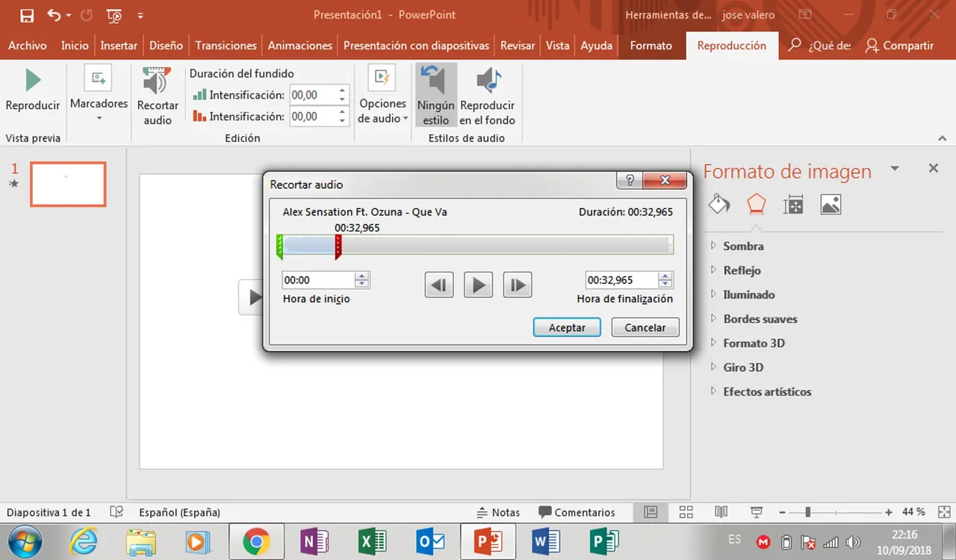Screen dimensions: 956x560
Task: Switch to the Inicio tab
Action: point(75,46)
